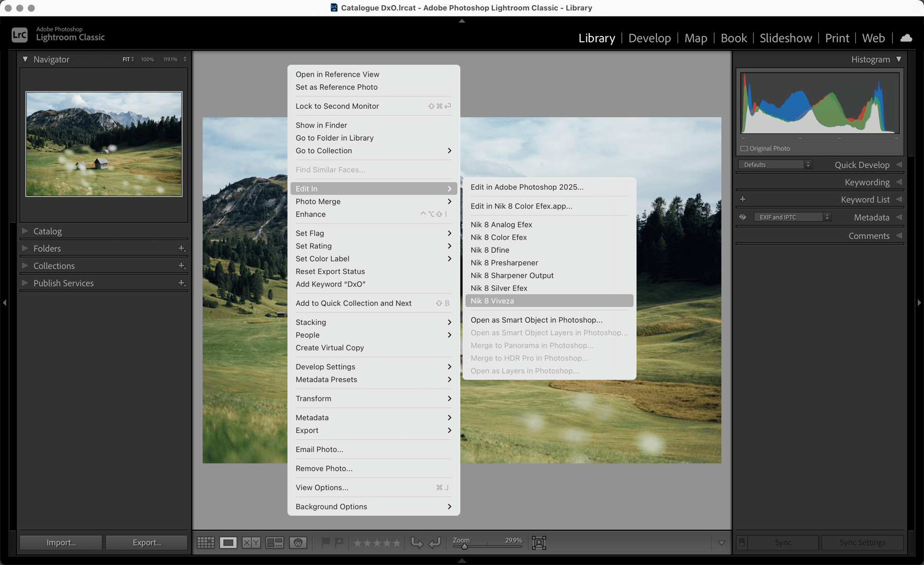
Task: Expand Collections panel triangle
Action: click(25, 266)
